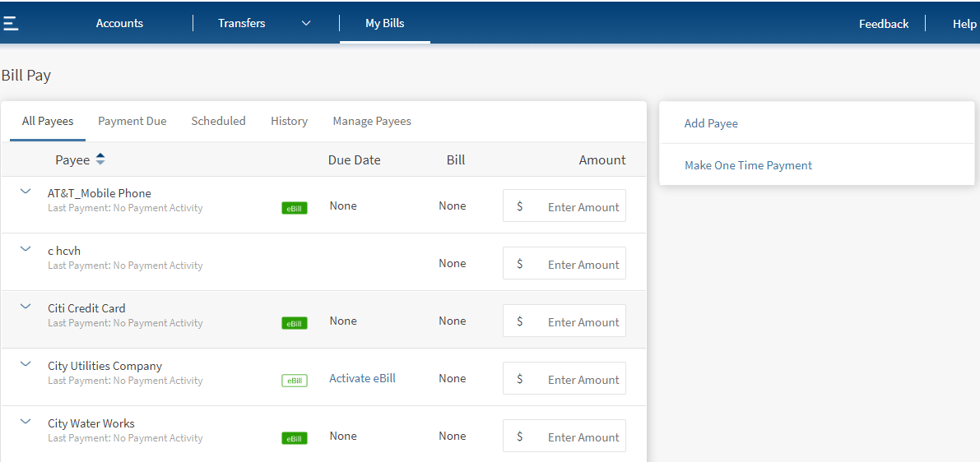Open the hamburger navigation menu
Image resolution: width=980 pixels, height=462 pixels.
11,23
